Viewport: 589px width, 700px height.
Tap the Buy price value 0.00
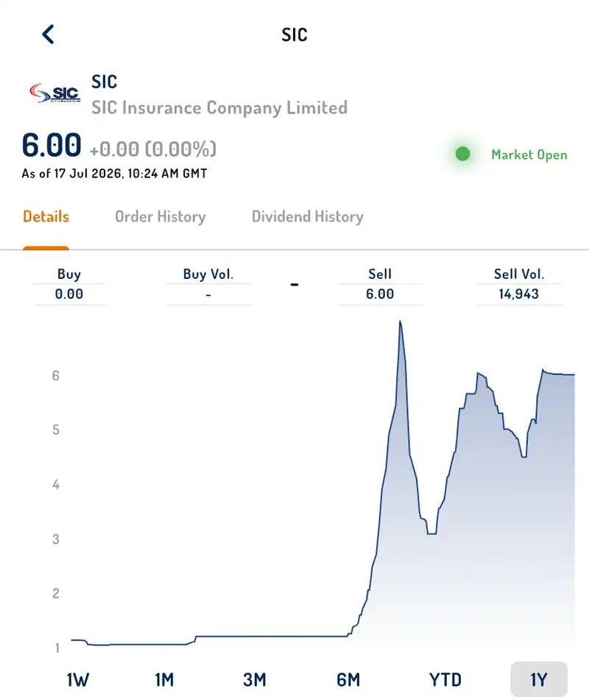pyautogui.click(x=69, y=294)
